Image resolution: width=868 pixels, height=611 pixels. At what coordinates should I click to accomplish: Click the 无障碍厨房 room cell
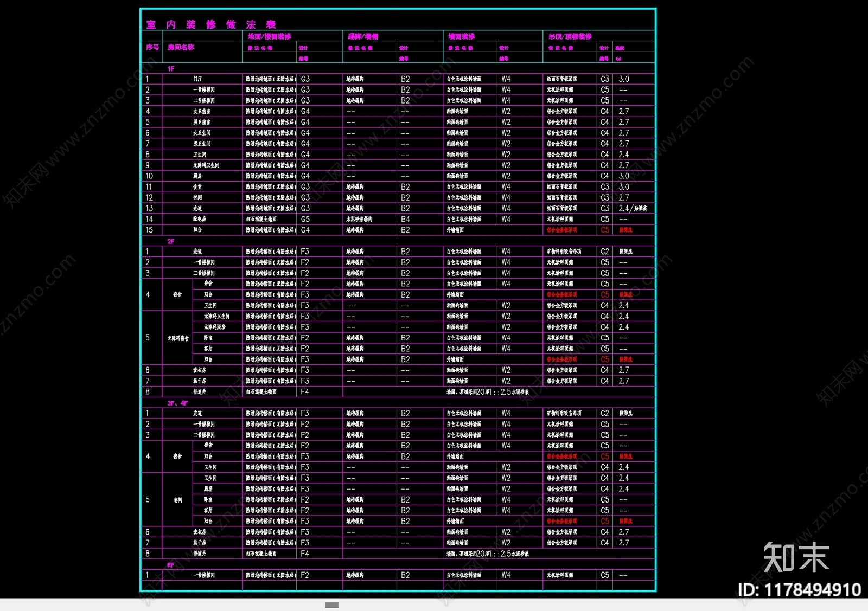[x=215, y=327]
